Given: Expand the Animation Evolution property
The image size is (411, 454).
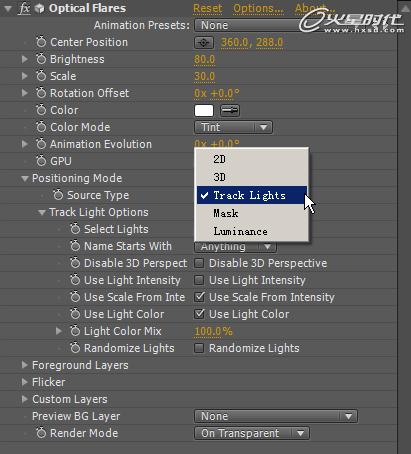Looking at the screenshot, I should pyautogui.click(x=24, y=144).
